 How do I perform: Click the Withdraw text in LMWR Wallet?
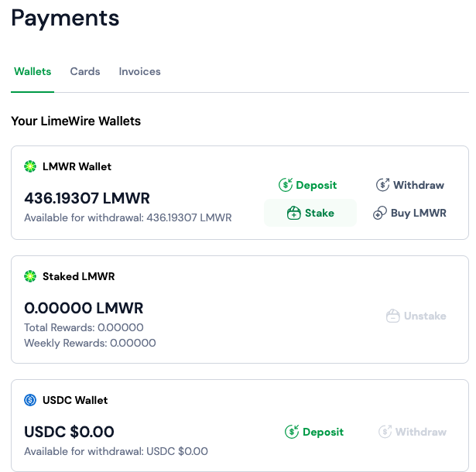[419, 185]
